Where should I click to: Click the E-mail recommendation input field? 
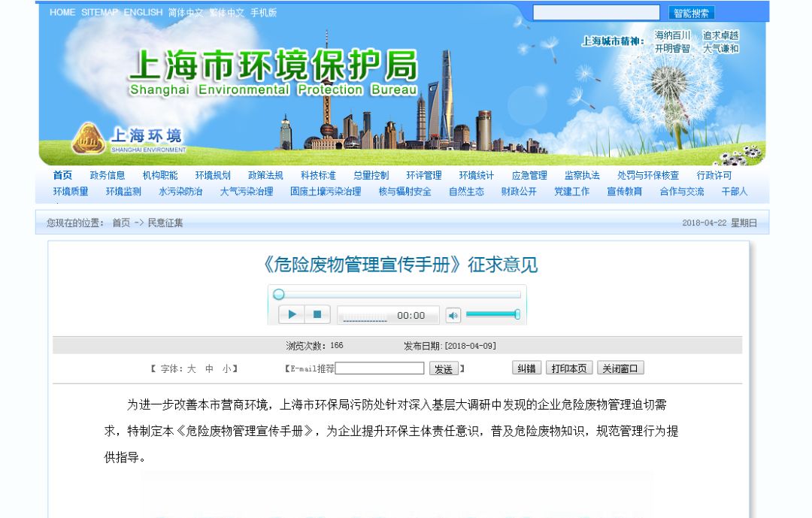tap(380, 368)
